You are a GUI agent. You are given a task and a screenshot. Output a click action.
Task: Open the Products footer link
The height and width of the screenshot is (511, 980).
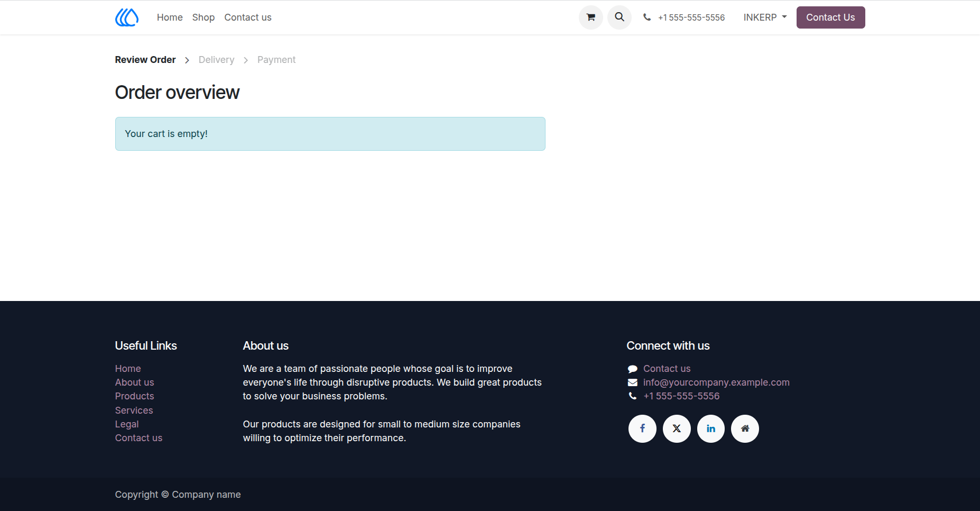point(135,396)
